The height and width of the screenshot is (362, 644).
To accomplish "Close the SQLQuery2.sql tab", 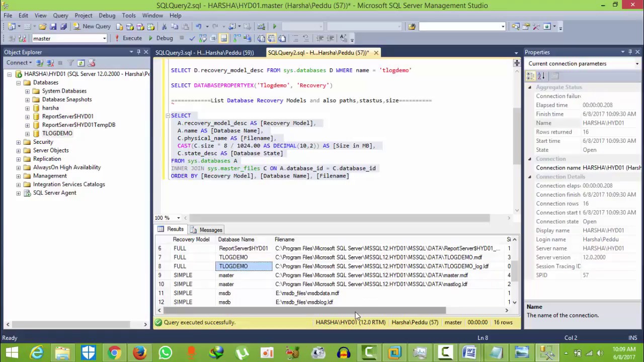I will 376,52.
